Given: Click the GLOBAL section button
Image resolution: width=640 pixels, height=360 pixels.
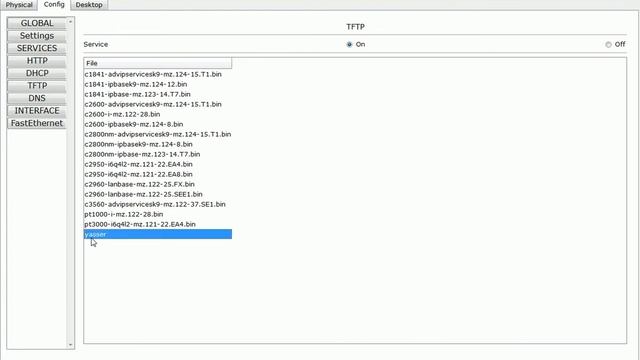Looking at the screenshot, I should (37, 23).
